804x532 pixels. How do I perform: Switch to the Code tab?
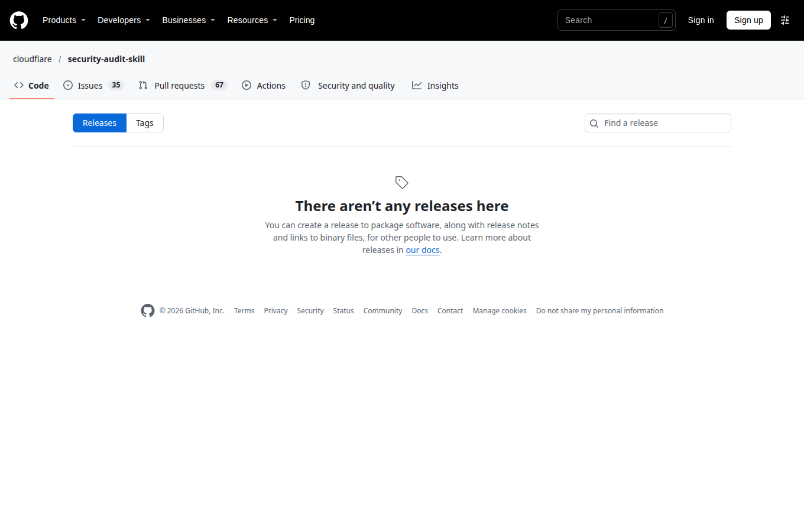[32, 86]
